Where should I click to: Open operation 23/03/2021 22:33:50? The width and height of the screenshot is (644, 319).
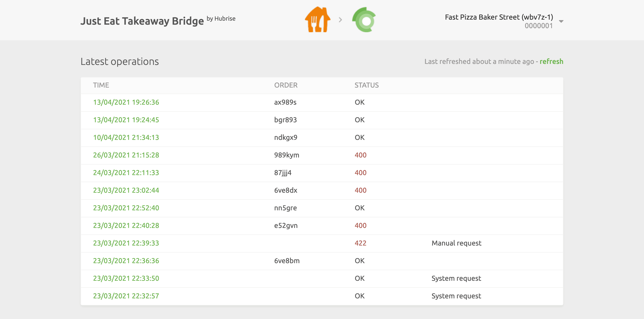pos(126,278)
